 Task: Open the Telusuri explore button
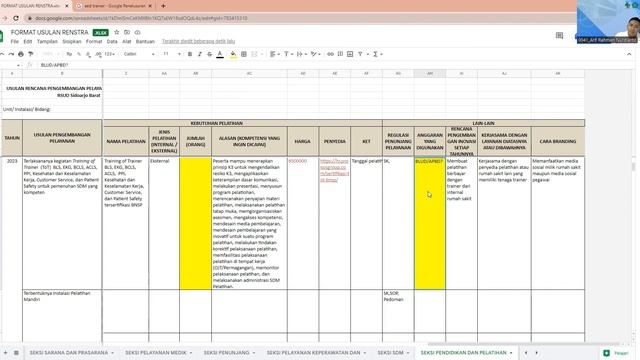(x=616, y=353)
